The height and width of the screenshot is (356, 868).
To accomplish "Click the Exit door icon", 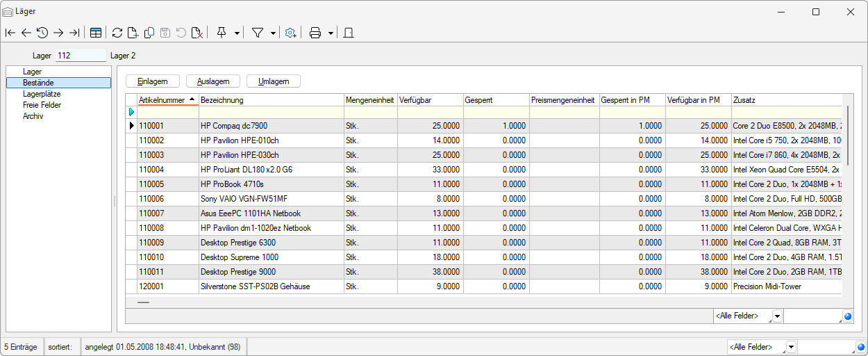I will click(349, 33).
